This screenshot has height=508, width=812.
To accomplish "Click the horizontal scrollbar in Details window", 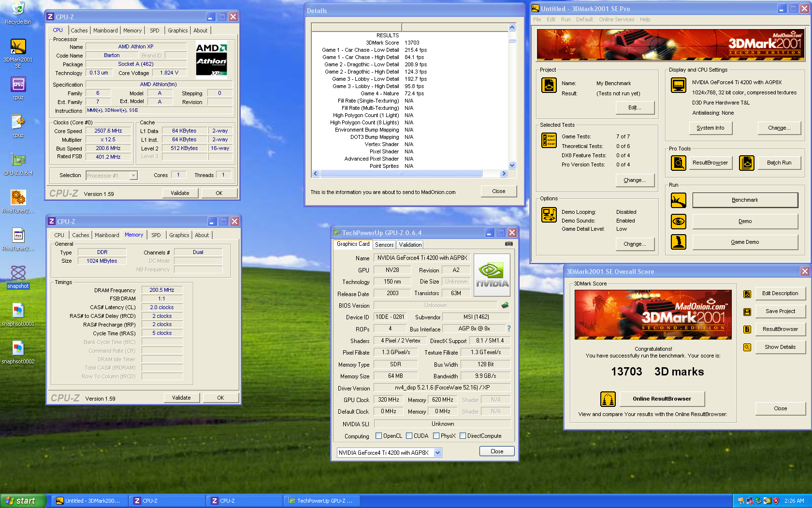I will (x=409, y=174).
